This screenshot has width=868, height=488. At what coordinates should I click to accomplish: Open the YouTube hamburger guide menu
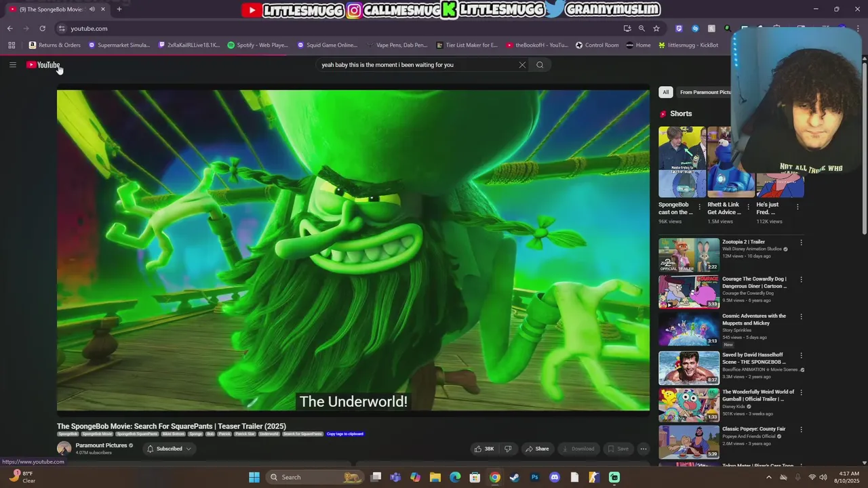tap(12, 65)
